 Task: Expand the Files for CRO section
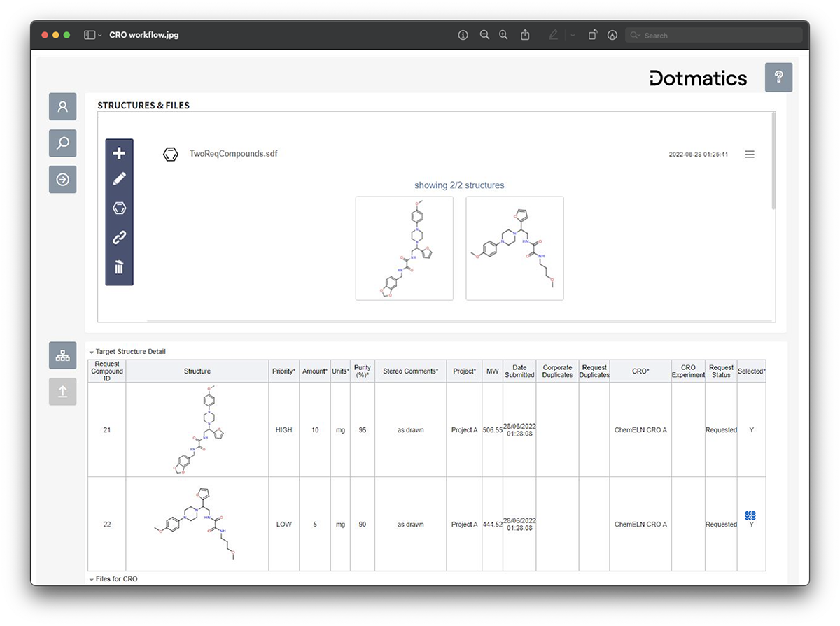pos(91,579)
